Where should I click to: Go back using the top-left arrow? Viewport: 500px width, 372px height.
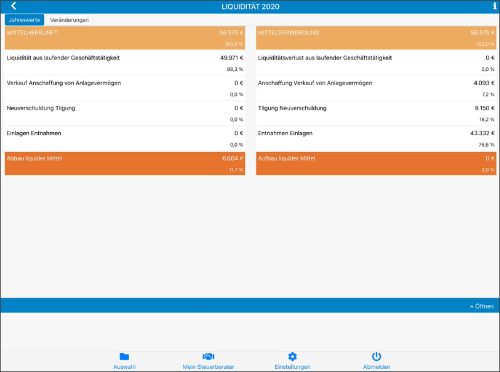[x=13, y=6]
